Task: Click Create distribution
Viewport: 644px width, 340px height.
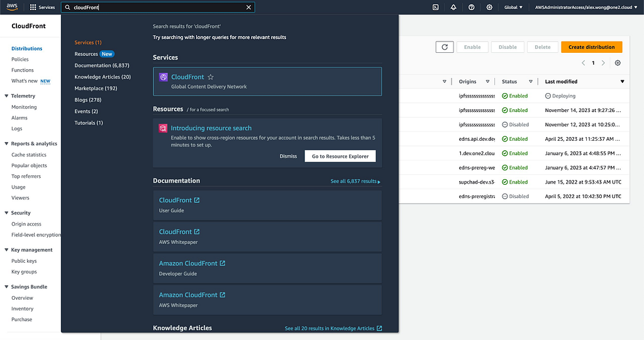Action: point(591,47)
